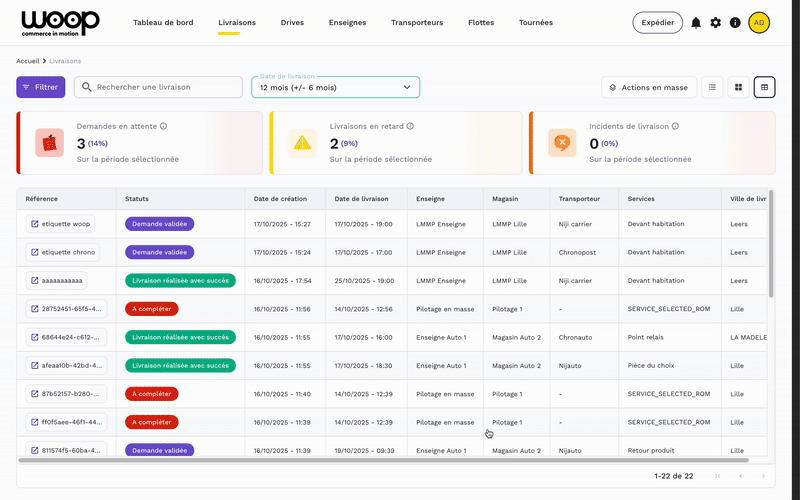
Task: Follow the Accueil breadcrumb link
Action: pos(27,61)
